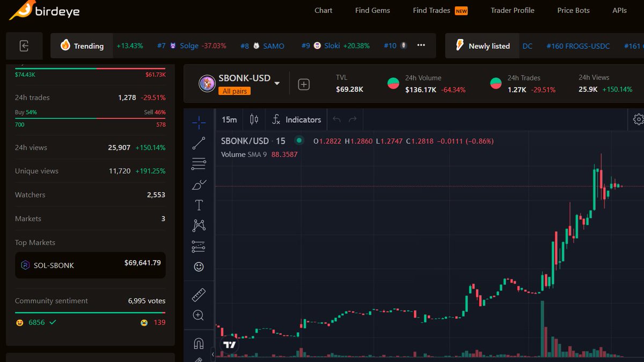The width and height of the screenshot is (644, 362).
Task: Collapse chart side panel arrow
Action: [213, 354]
